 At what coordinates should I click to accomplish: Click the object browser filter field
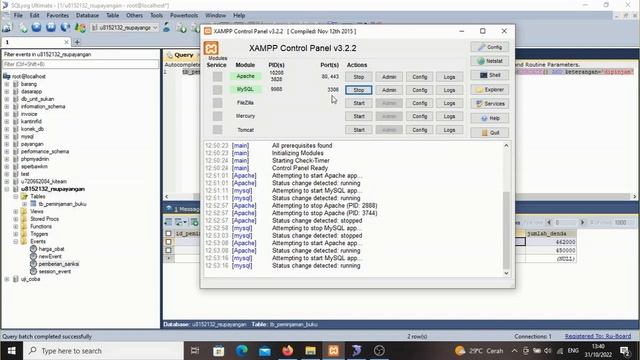click(x=80, y=64)
